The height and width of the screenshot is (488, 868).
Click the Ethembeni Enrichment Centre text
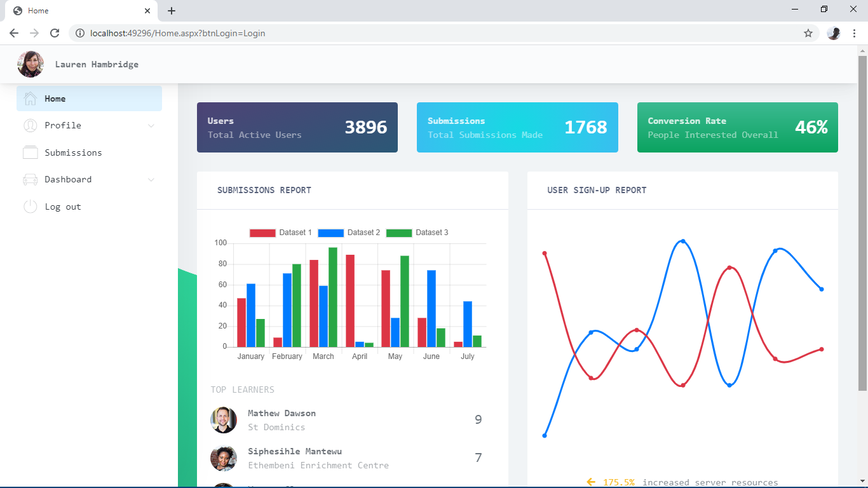coord(318,465)
